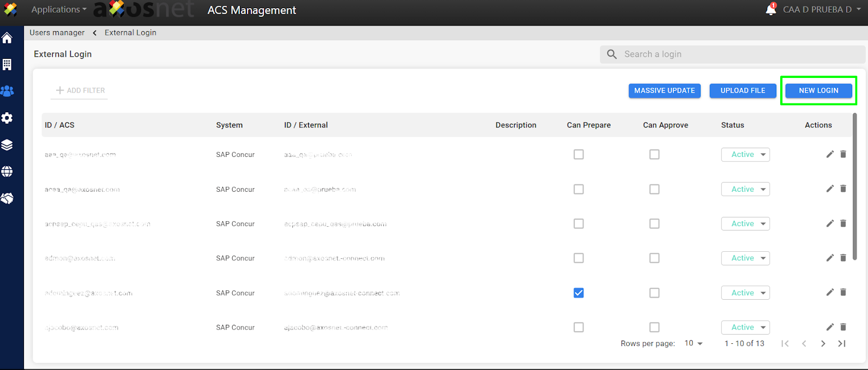Image resolution: width=868 pixels, height=370 pixels.
Task: Expand the Rows per page dropdown
Action: click(694, 343)
